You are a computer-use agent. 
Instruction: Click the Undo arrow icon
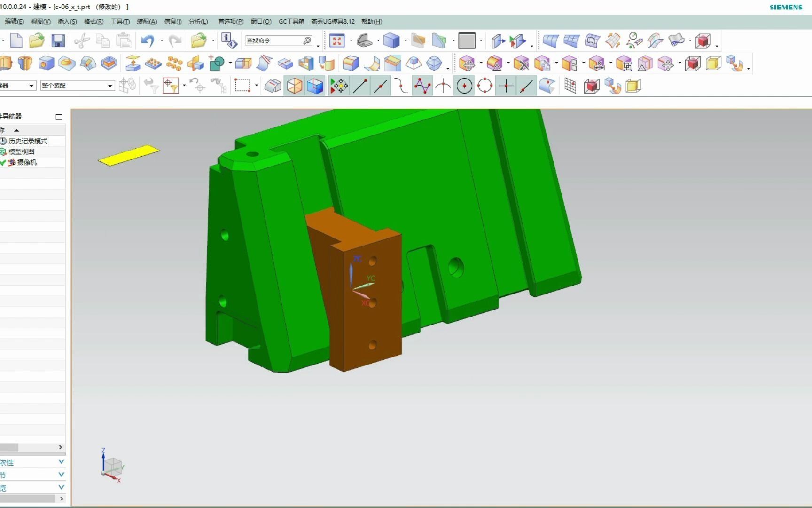[x=148, y=41]
